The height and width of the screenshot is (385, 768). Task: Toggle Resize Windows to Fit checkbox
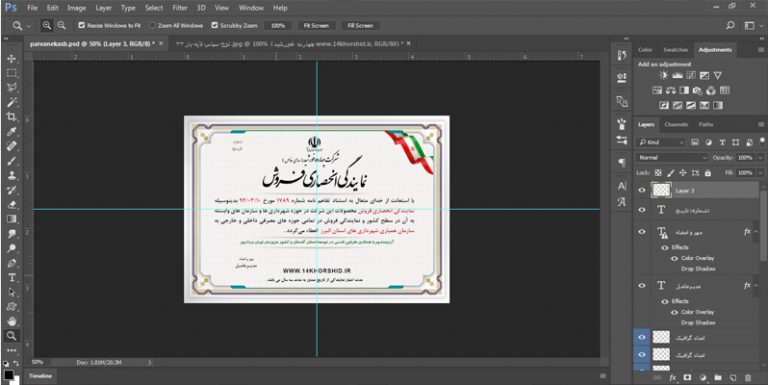tap(82, 25)
